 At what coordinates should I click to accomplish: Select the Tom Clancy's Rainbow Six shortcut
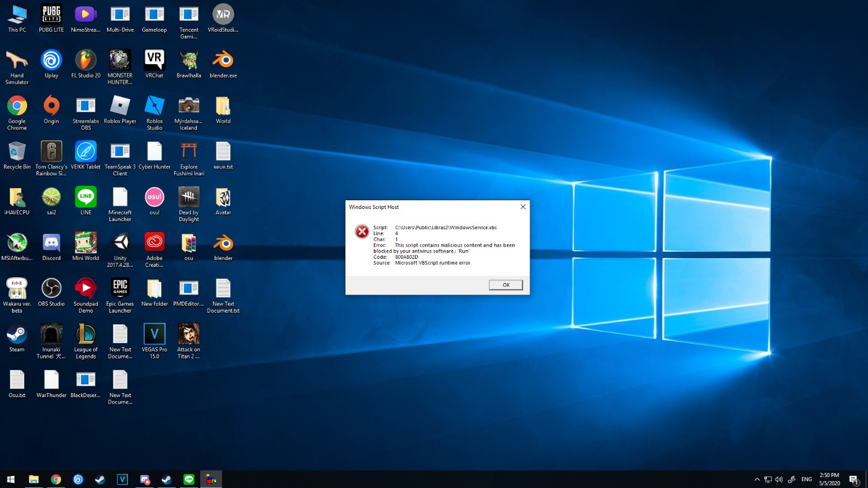52,159
